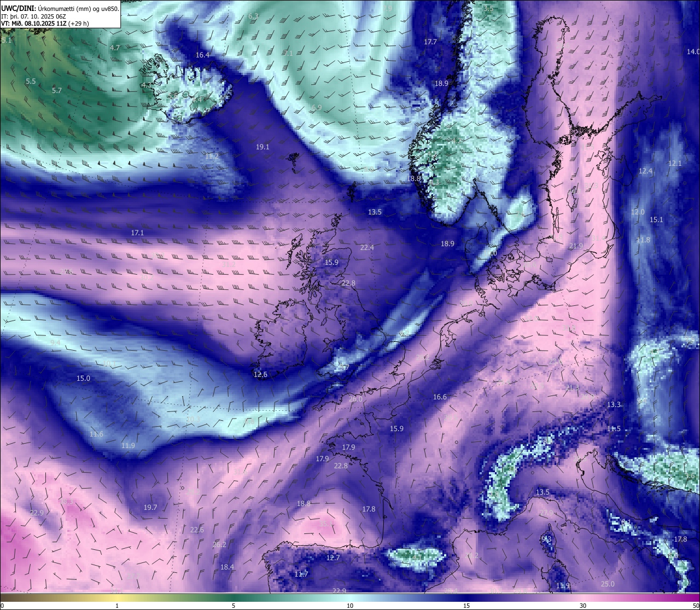The height and width of the screenshot is (610, 700).
Task: Click the 25.0 value near Italy
Action: (x=607, y=584)
